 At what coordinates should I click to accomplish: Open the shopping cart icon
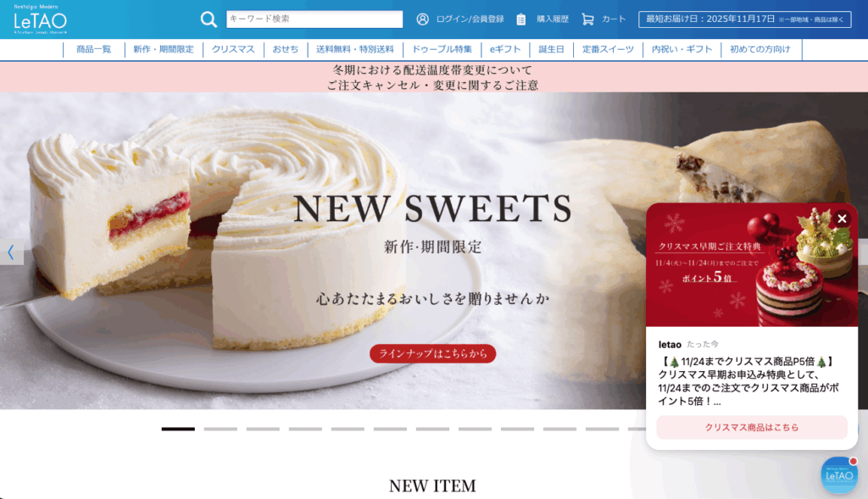(587, 19)
